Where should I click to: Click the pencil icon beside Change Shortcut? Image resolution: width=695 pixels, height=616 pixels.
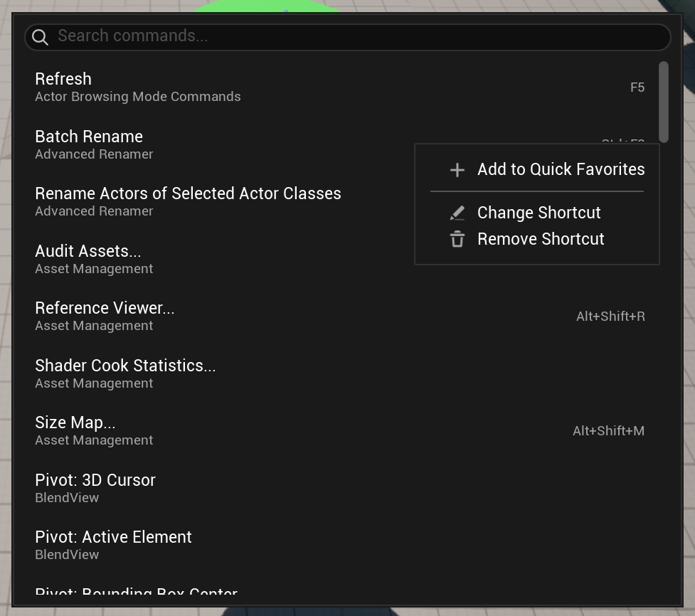pyautogui.click(x=457, y=213)
